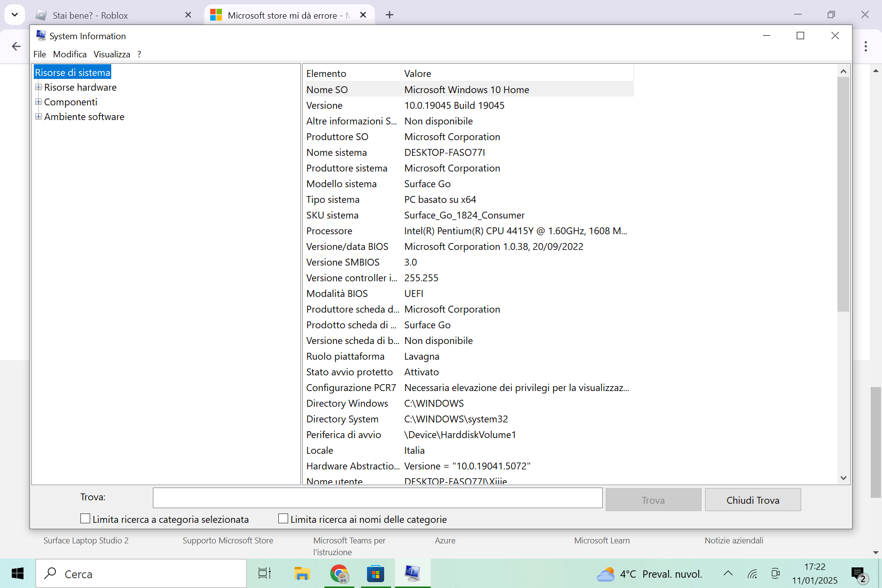This screenshot has width=882, height=588.
Task: Click the Valore column header
Action: (517, 73)
